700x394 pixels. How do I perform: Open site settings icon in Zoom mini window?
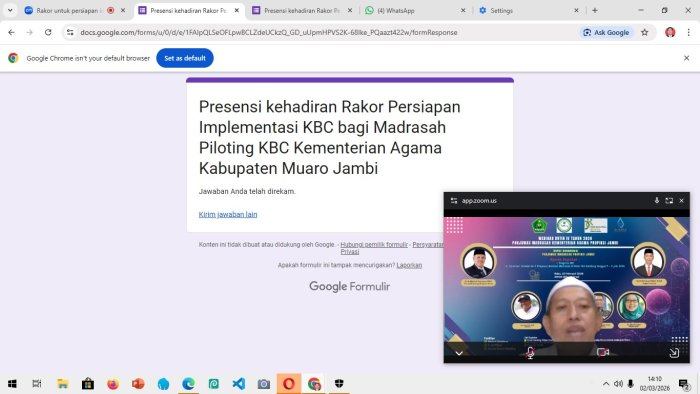[454, 201]
